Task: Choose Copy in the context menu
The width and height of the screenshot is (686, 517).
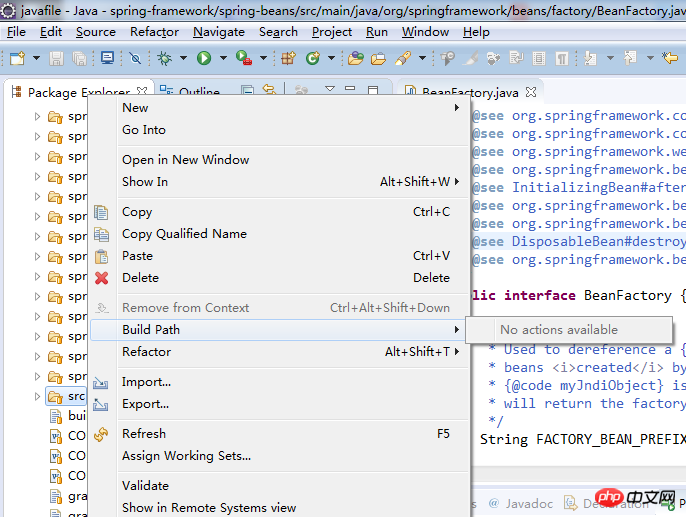Action: point(280,212)
